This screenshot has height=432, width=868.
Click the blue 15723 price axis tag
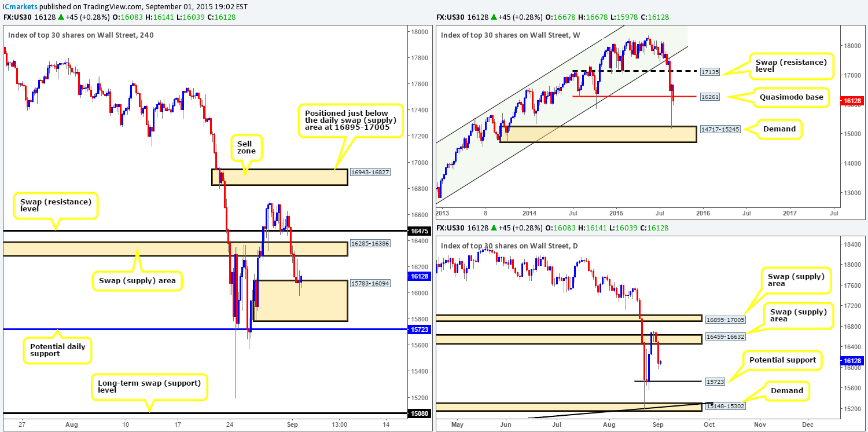coord(418,329)
